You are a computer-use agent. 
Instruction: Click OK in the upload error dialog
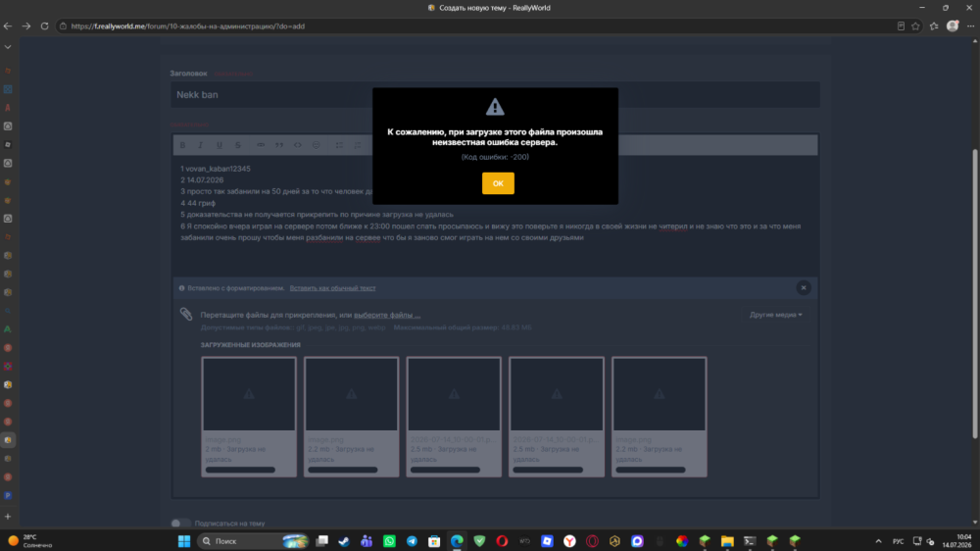click(498, 183)
